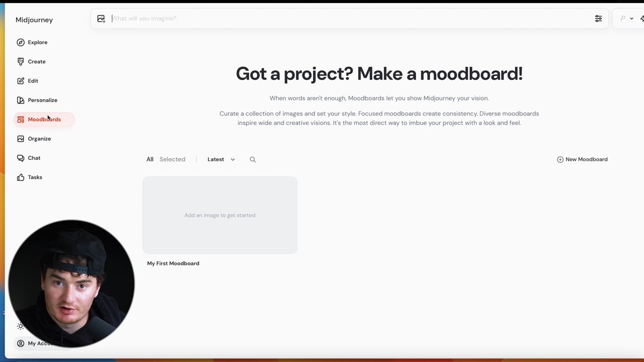
Task: Open the Latest sort dropdown
Action: click(x=221, y=159)
